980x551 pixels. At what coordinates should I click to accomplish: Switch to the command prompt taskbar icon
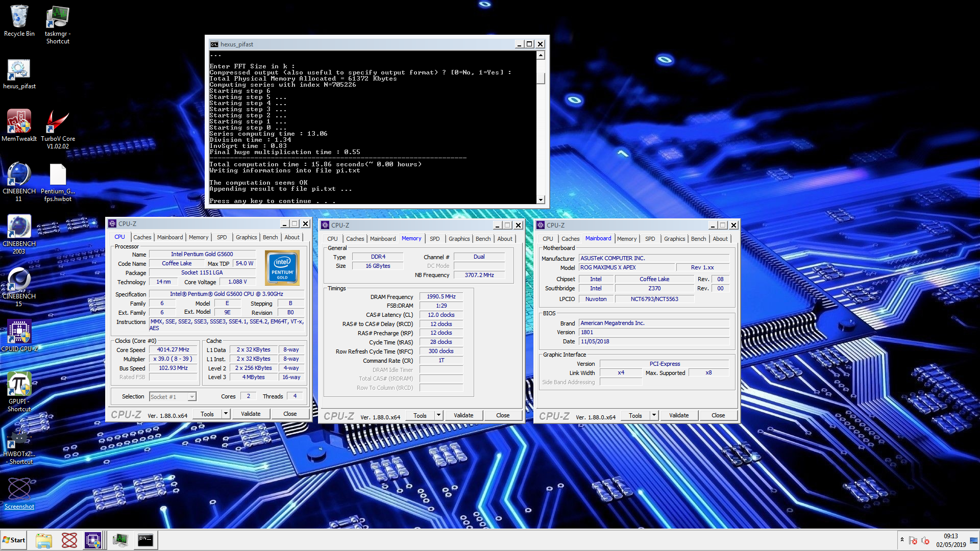(145, 540)
